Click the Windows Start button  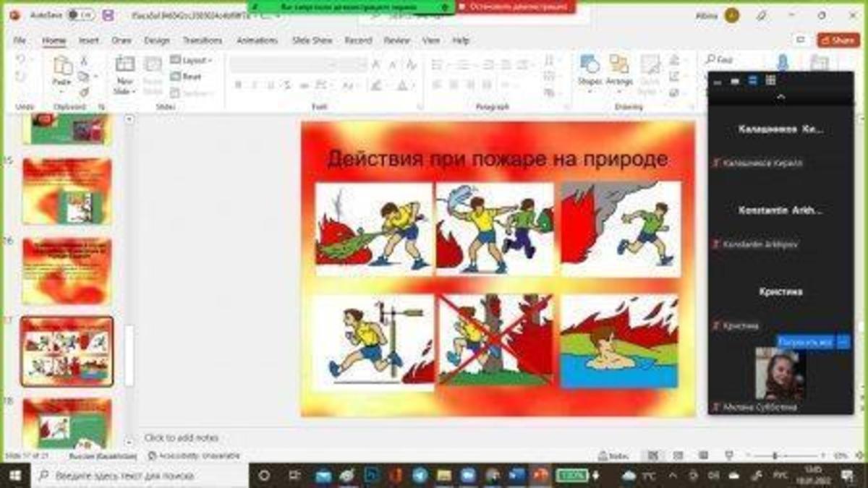[x=15, y=476]
